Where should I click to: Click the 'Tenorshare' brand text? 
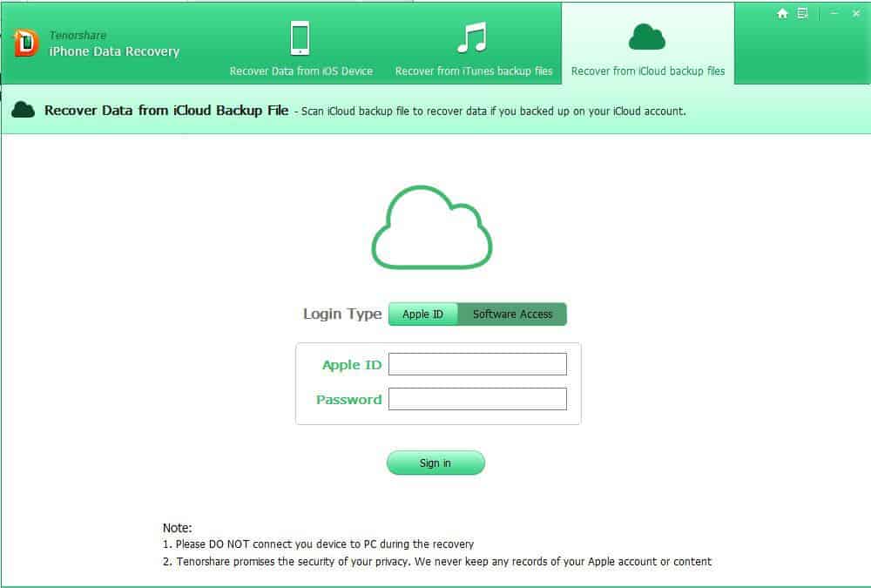[x=78, y=35]
